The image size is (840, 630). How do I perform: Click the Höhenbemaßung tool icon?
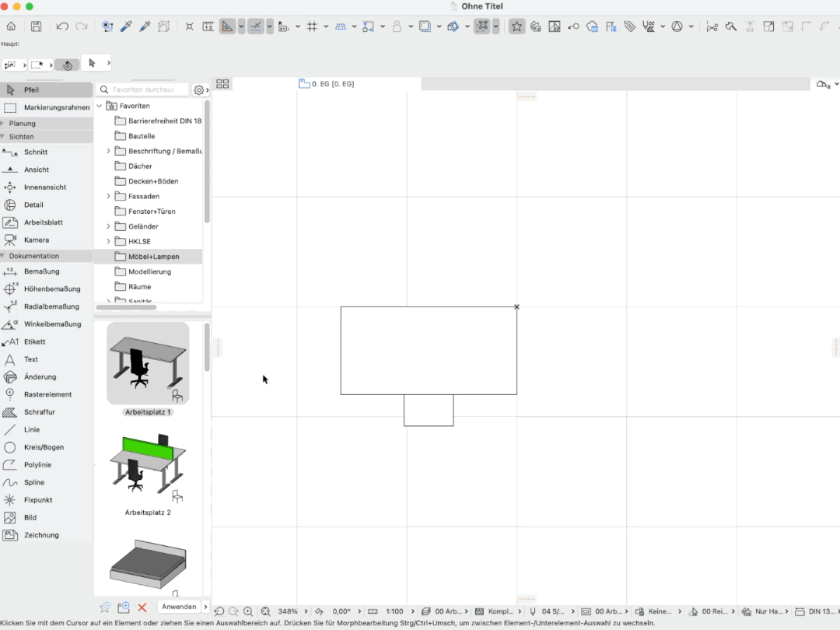coord(9,289)
